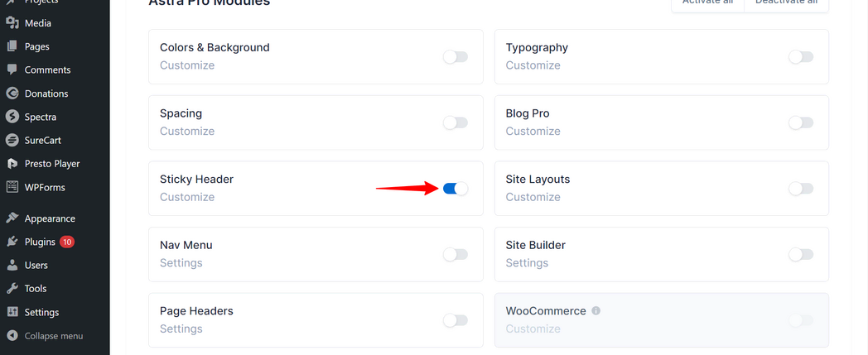868x355 pixels.
Task: Enable the Colors & Background module toggle
Action: 456,56
